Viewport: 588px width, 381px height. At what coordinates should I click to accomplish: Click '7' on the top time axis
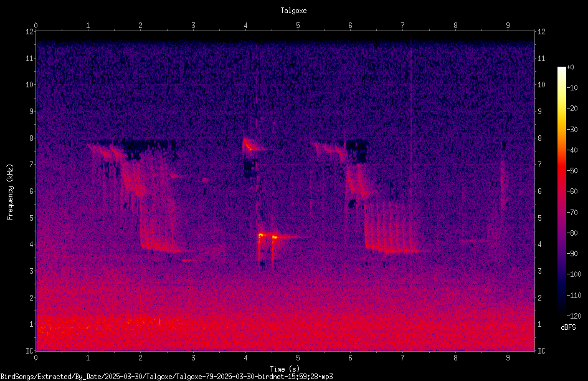click(x=403, y=26)
